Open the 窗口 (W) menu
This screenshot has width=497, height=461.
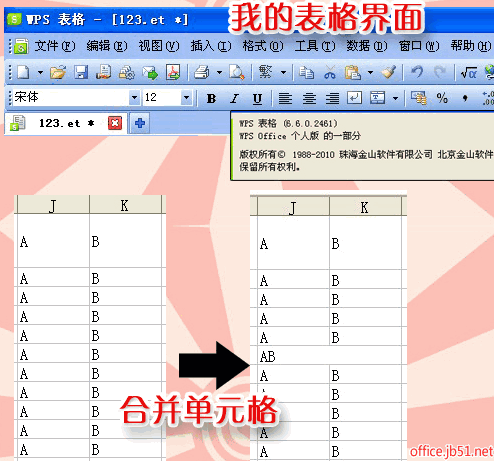(x=419, y=46)
